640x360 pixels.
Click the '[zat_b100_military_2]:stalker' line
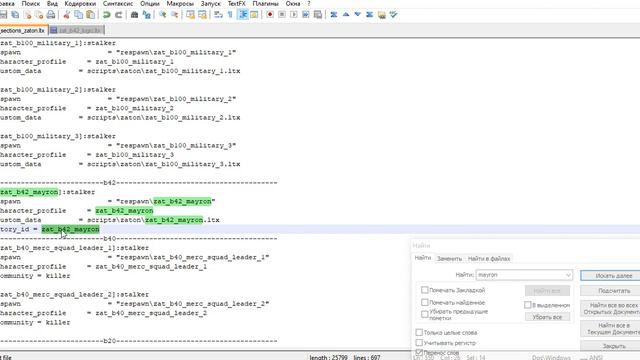pyautogui.click(x=58, y=89)
